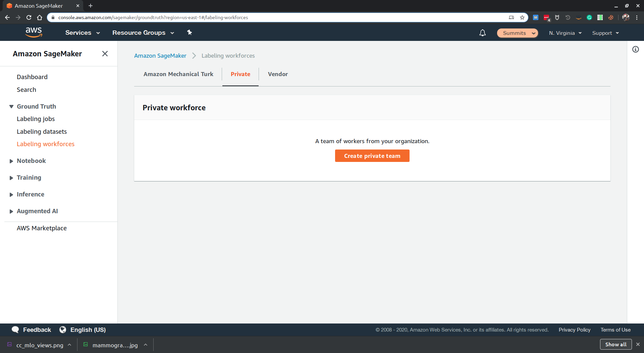This screenshot has height=353, width=644.
Task: Open the Privacy Policy link
Action: click(x=574, y=330)
